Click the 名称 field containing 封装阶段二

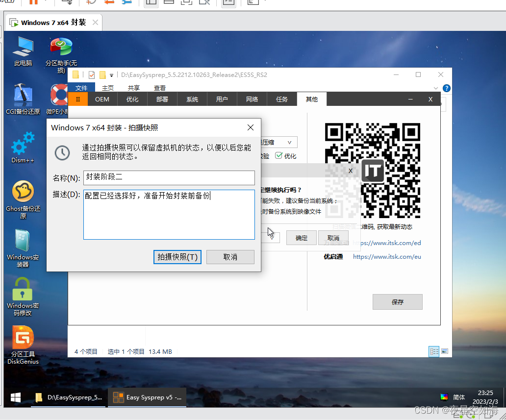(x=169, y=178)
